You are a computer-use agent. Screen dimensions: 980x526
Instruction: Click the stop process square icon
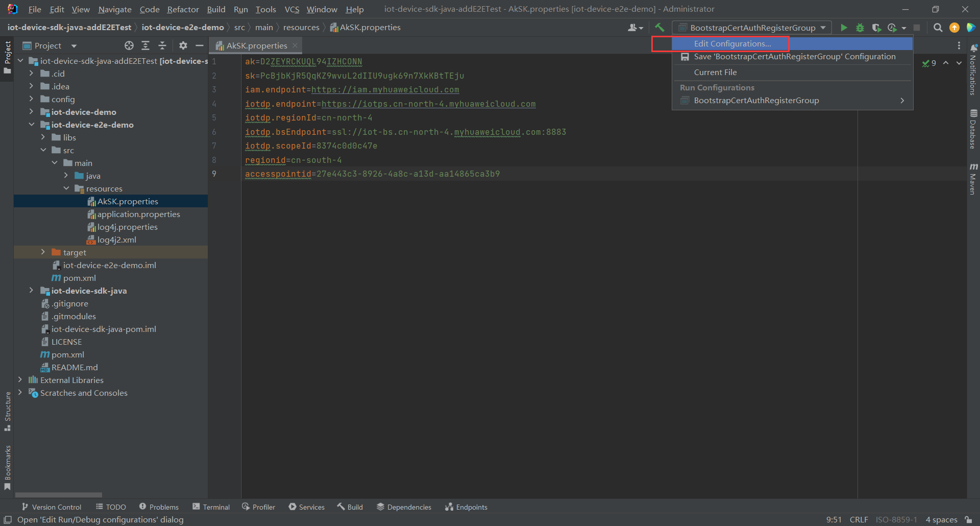pos(917,28)
